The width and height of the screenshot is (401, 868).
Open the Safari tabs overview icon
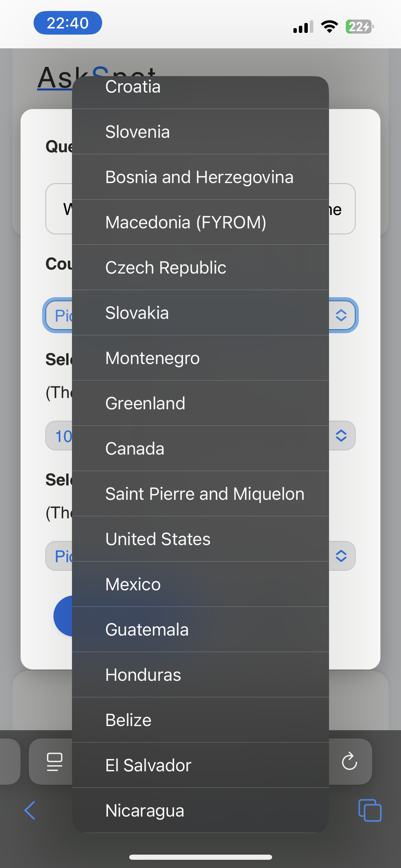coord(370,810)
